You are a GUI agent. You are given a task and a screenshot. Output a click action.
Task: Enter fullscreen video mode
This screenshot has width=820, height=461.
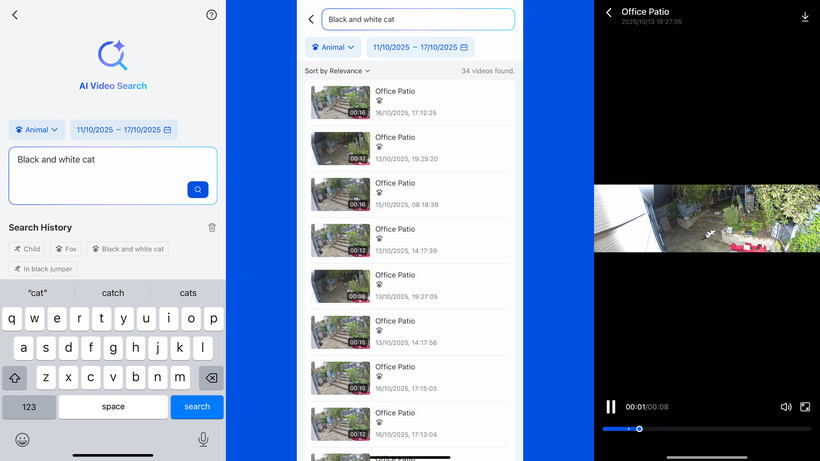point(805,407)
